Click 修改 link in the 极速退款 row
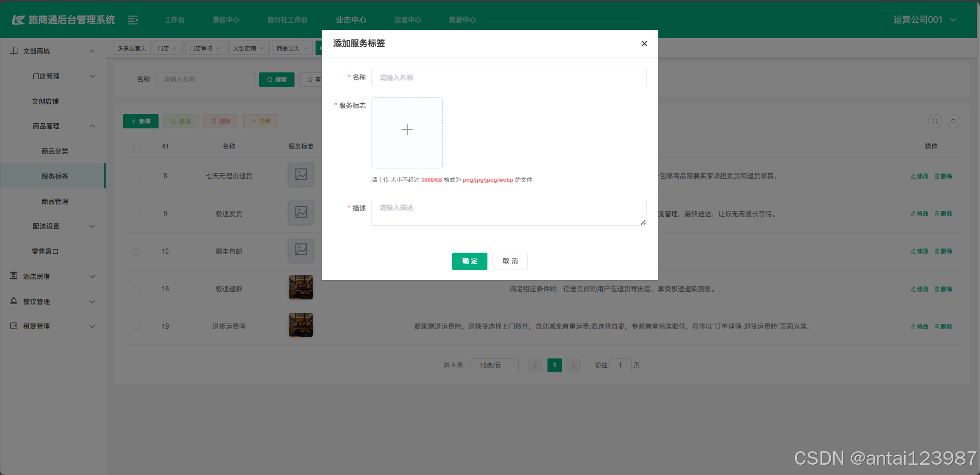Viewport: 980px width, 475px height. [x=919, y=289]
